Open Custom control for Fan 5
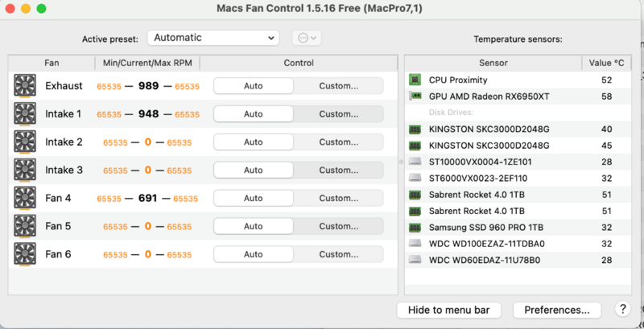Screen dimensions: 644x329 coord(338,226)
